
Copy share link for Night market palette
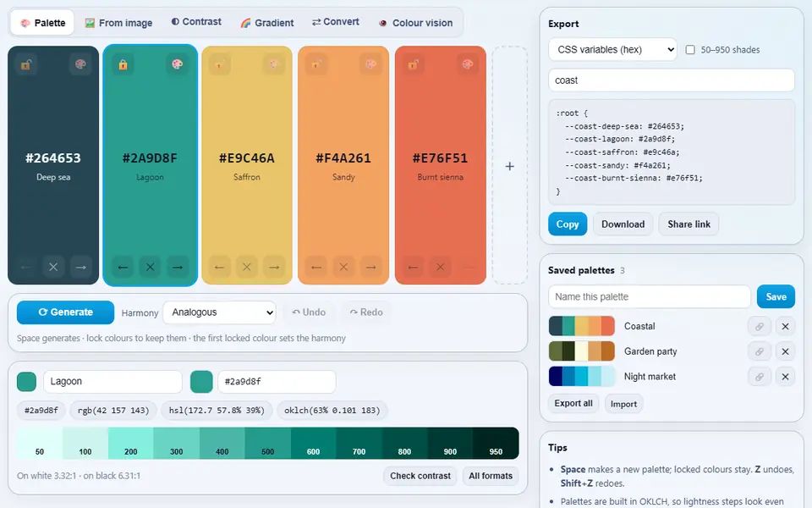click(x=760, y=376)
